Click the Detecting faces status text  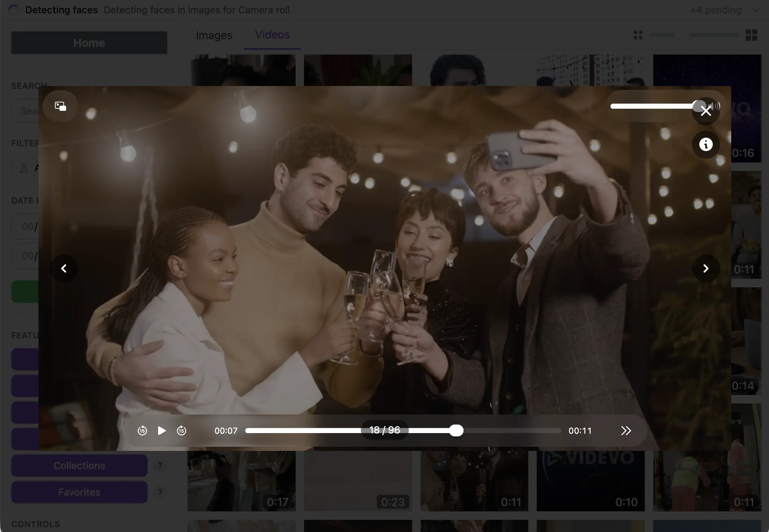coord(62,10)
